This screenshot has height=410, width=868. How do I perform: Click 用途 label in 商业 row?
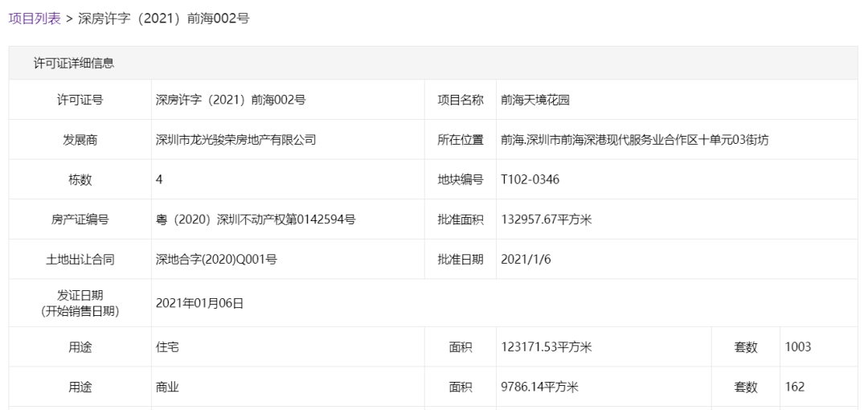[x=80, y=387]
